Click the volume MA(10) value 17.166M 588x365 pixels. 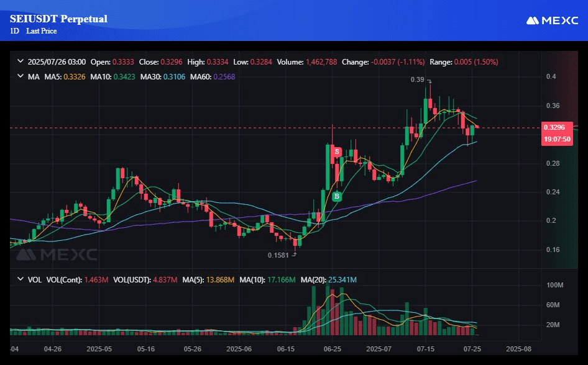click(x=281, y=279)
